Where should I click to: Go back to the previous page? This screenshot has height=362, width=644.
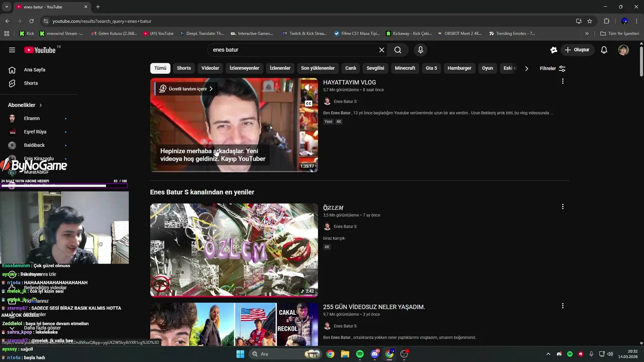[7, 21]
